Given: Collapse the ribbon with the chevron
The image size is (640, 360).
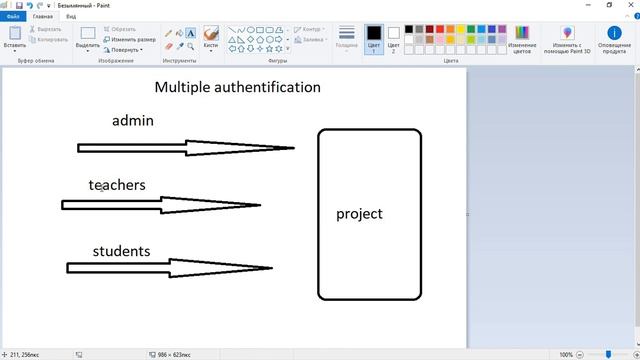Looking at the screenshot, I should point(627,16).
